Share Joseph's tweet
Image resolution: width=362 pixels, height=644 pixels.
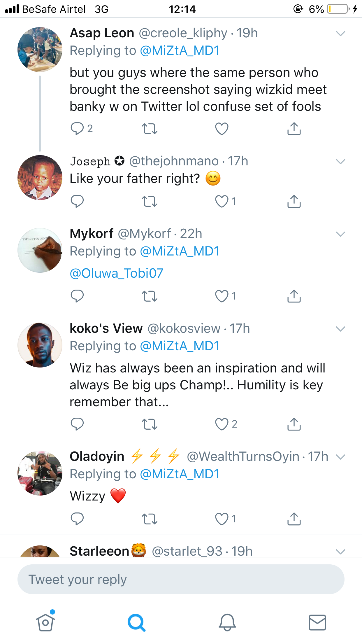(x=294, y=201)
